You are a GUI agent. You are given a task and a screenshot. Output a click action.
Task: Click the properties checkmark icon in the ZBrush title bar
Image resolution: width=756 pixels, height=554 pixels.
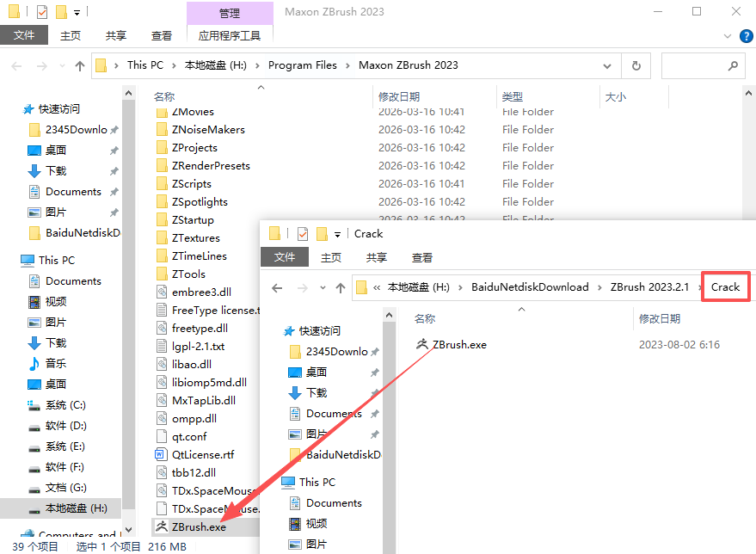42,11
